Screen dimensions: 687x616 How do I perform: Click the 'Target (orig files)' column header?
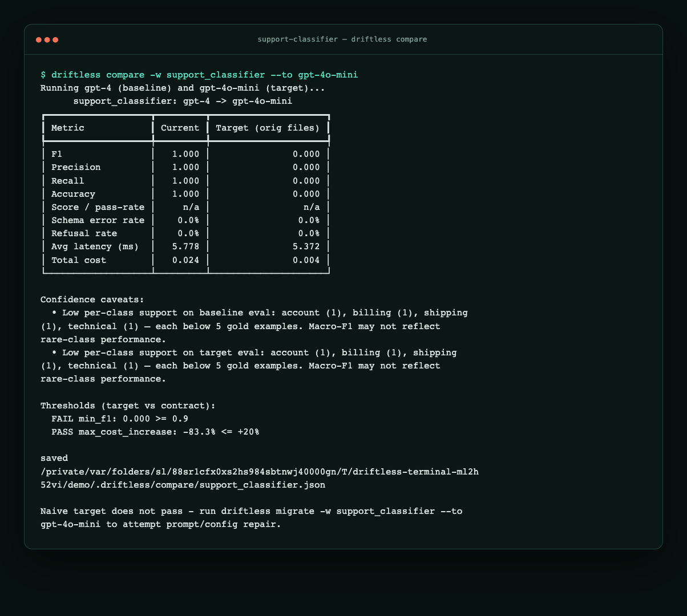click(268, 128)
